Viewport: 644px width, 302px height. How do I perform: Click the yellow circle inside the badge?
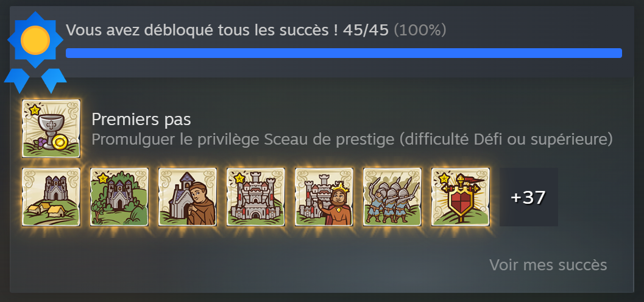[x=35, y=40]
